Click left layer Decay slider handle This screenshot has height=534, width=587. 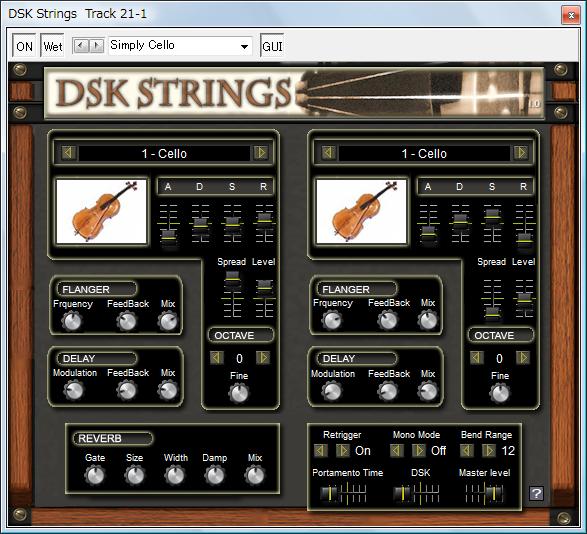(200, 224)
